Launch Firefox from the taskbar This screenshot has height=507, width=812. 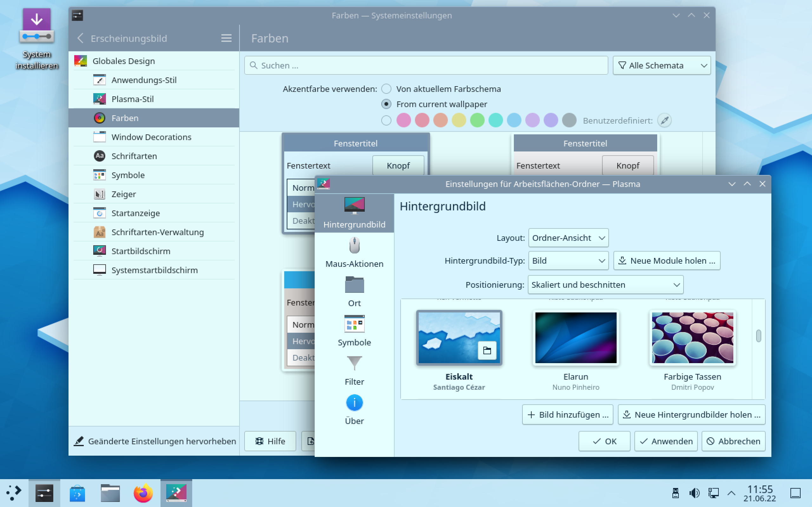(x=143, y=493)
